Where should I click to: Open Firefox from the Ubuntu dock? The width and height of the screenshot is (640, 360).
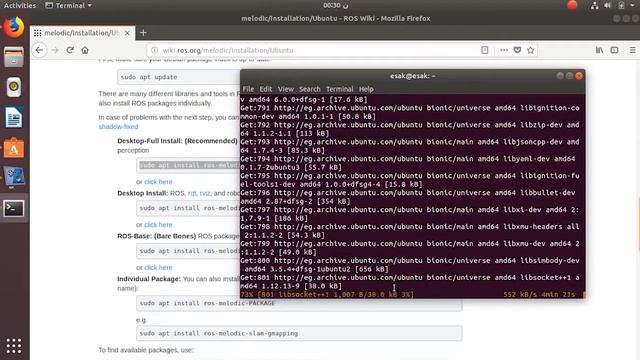(x=14, y=27)
